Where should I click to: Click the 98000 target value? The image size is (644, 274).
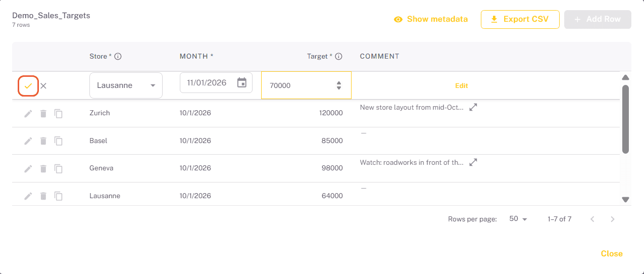point(332,168)
